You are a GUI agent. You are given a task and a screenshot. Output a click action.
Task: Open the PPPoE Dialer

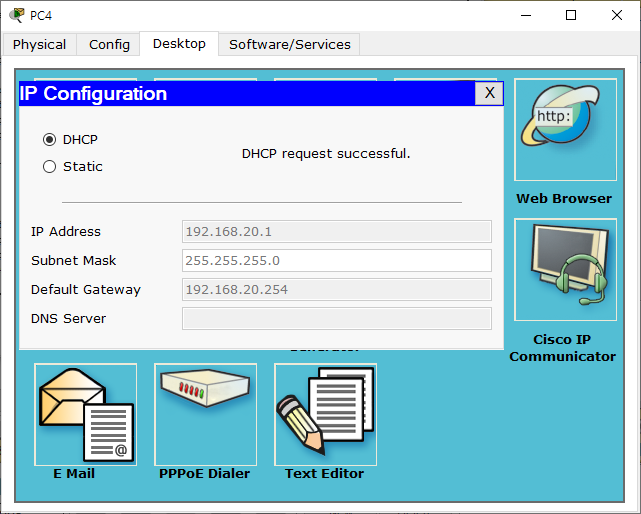(x=205, y=414)
